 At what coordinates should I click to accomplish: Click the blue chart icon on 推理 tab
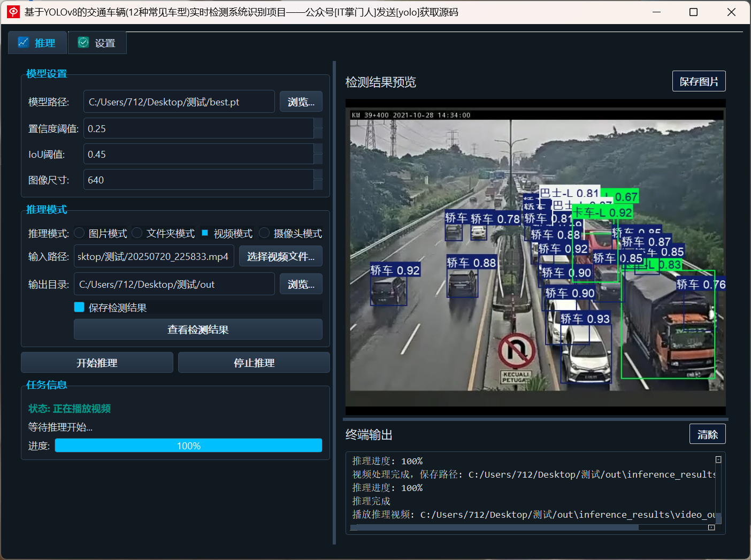click(x=24, y=42)
